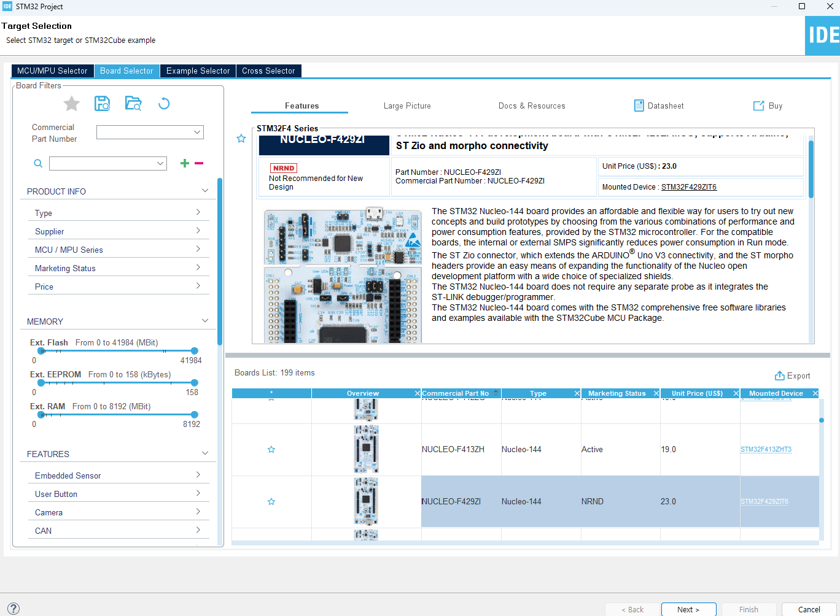Remove the Overview column with its X icon
Viewport: 840px width, 616px height.
pyautogui.click(x=418, y=393)
